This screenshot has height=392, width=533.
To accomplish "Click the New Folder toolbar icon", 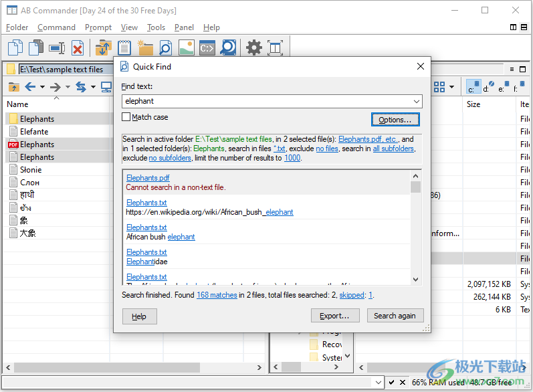I will [x=145, y=47].
